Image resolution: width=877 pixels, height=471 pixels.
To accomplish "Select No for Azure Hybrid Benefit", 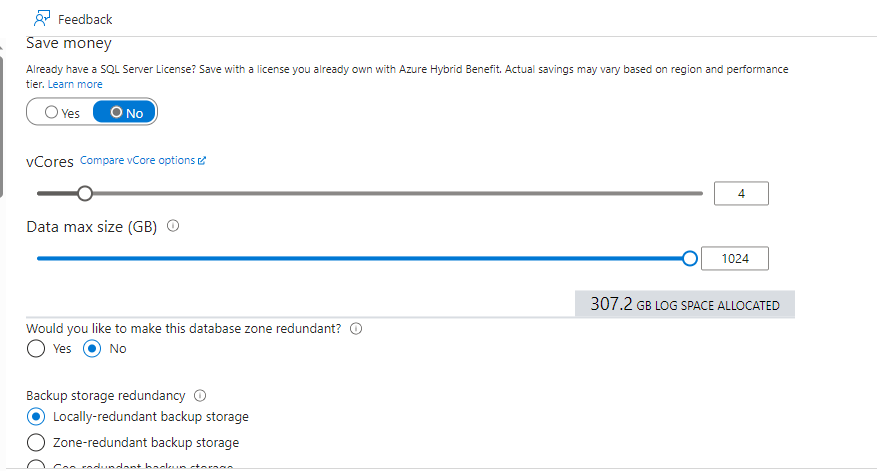I will coord(124,112).
